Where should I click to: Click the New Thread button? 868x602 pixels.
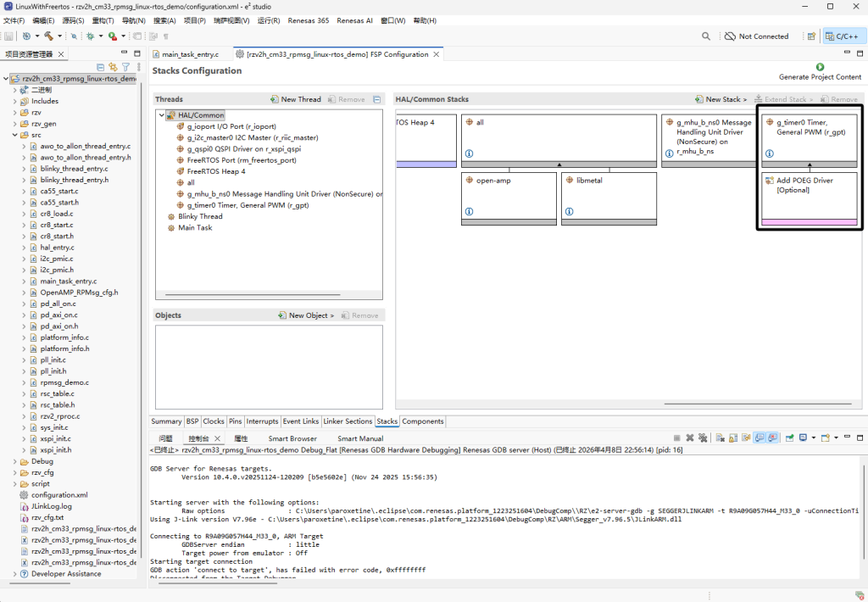(x=296, y=99)
